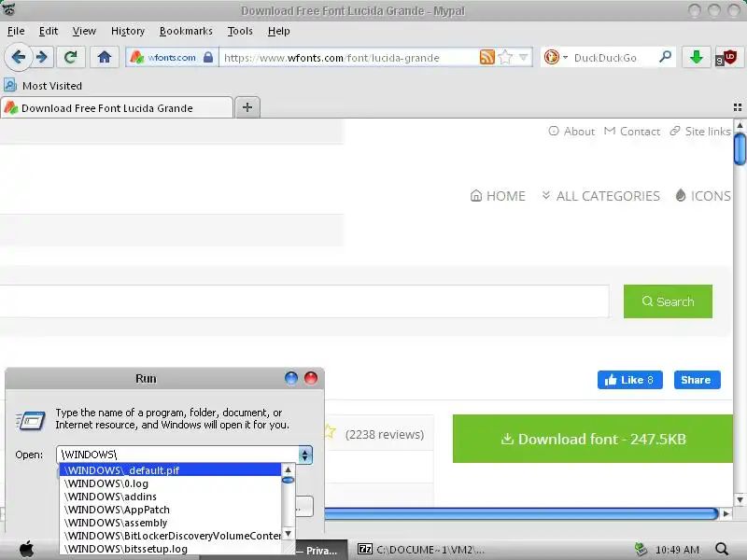The height and width of the screenshot is (560, 747).
Task: Click the page scrollbar down arrow
Action: pos(740,500)
